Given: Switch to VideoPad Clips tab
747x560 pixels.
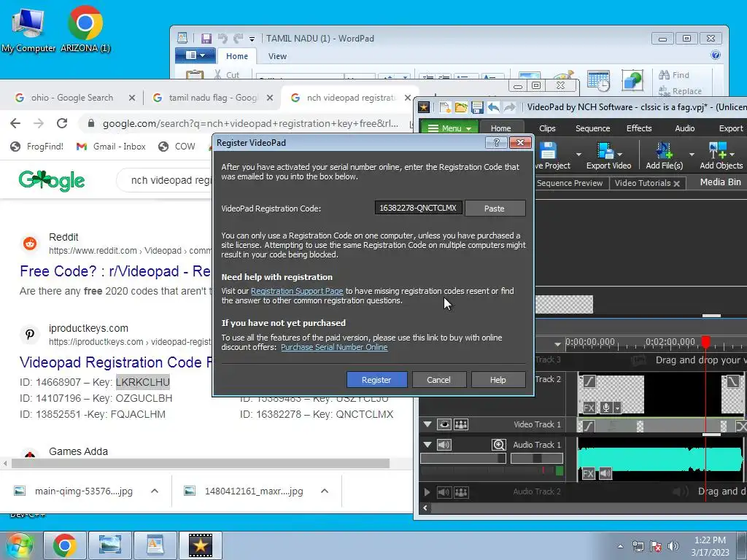Looking at the screenshot, I should pyautogui.click(x=547, y=128).
